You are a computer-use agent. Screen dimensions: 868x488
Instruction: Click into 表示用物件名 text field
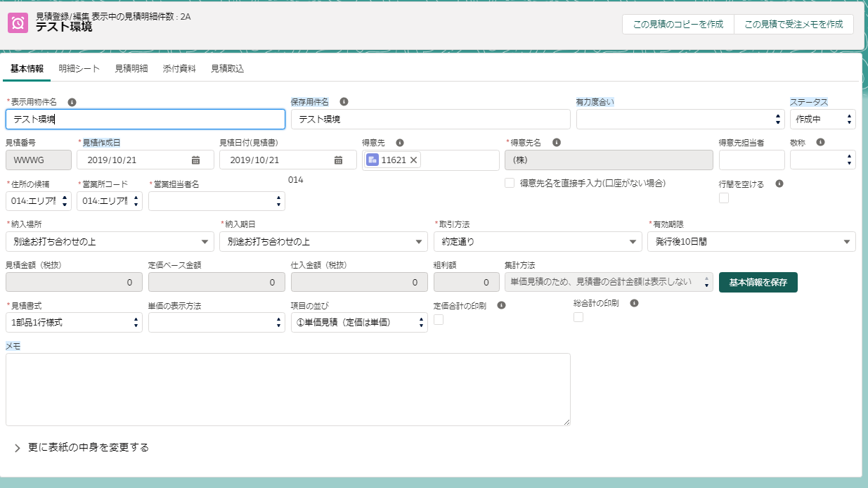[x=145, y=119]
